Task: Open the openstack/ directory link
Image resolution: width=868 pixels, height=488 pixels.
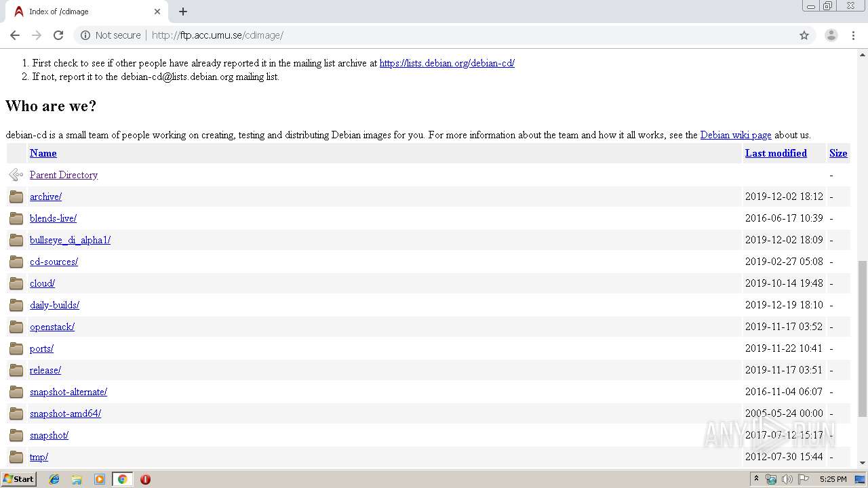Action: (52, 327)
